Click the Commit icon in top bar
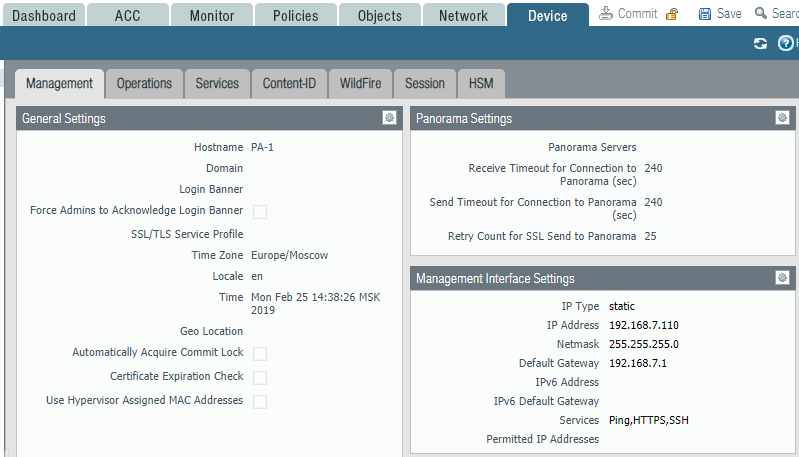The image size is (799, 457). [606, 14]
